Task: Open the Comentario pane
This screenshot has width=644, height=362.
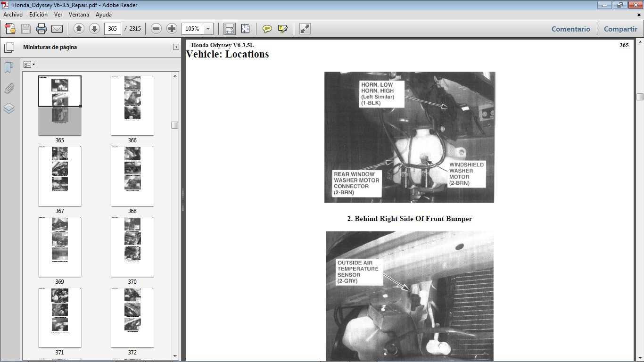Action: [x=571, y=29]
